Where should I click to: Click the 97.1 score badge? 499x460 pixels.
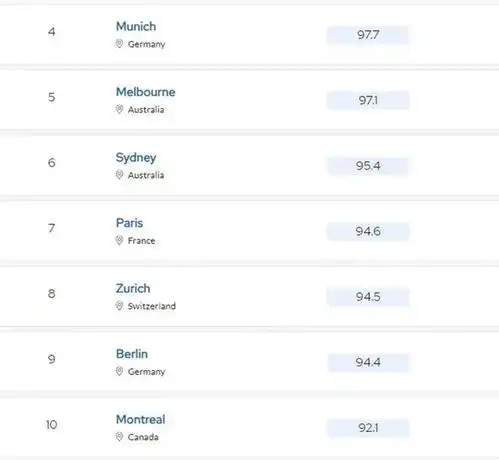(x=368, y=100)
